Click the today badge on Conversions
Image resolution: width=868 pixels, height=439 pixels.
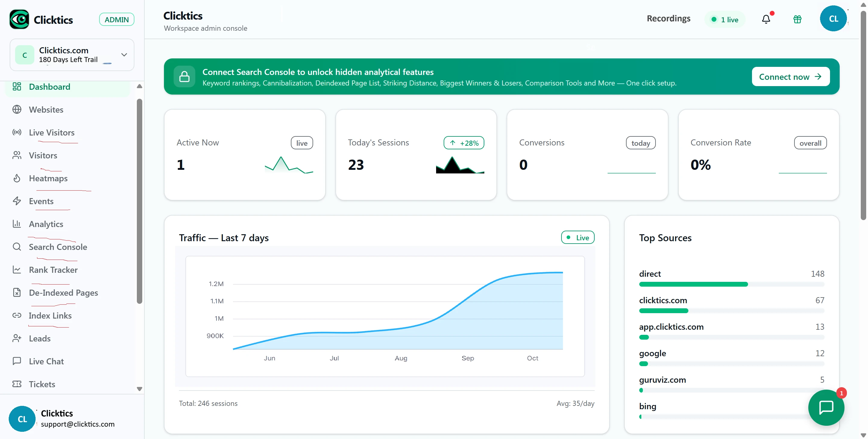640,143
